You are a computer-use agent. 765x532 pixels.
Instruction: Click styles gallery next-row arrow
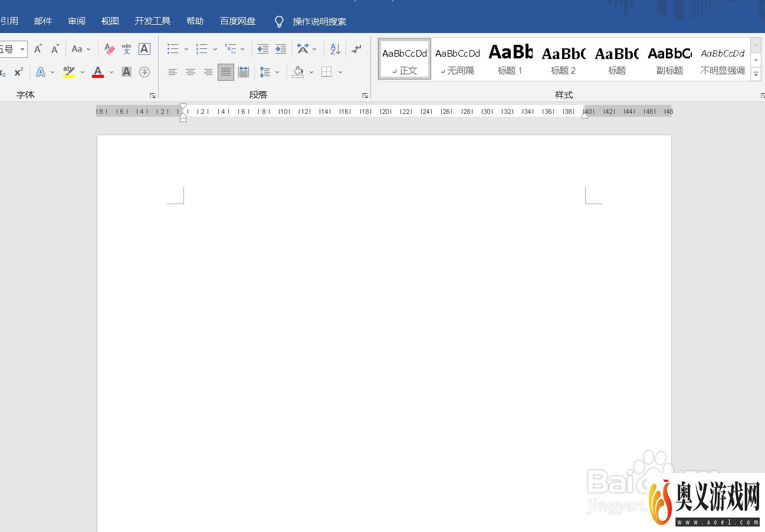coord(756,60)
